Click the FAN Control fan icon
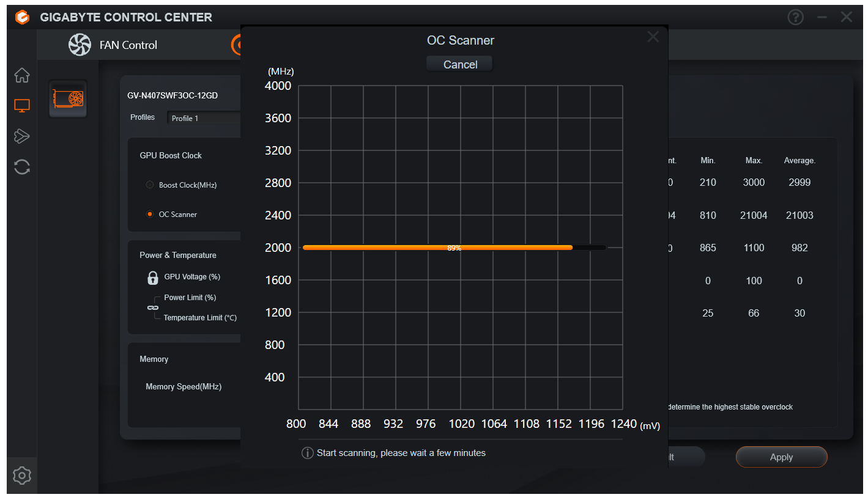The height and width of the screenshot is (500, 868). pos(80,45)
